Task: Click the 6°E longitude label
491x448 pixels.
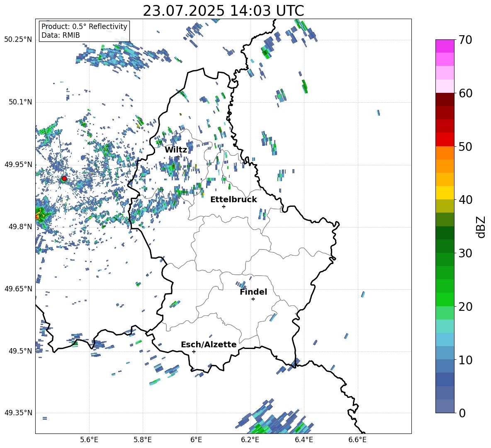Action: pos(196,440)
